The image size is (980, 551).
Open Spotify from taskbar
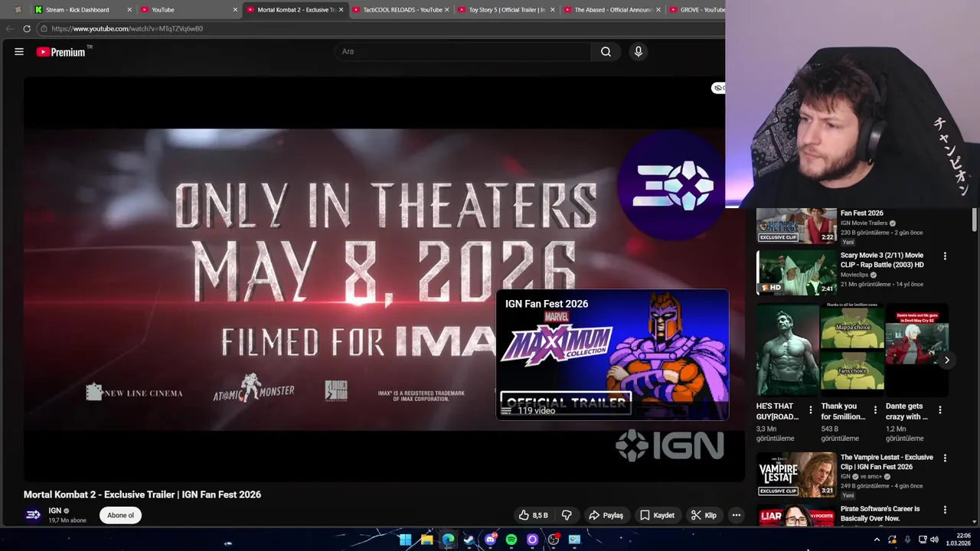click(x=511, y=540)
